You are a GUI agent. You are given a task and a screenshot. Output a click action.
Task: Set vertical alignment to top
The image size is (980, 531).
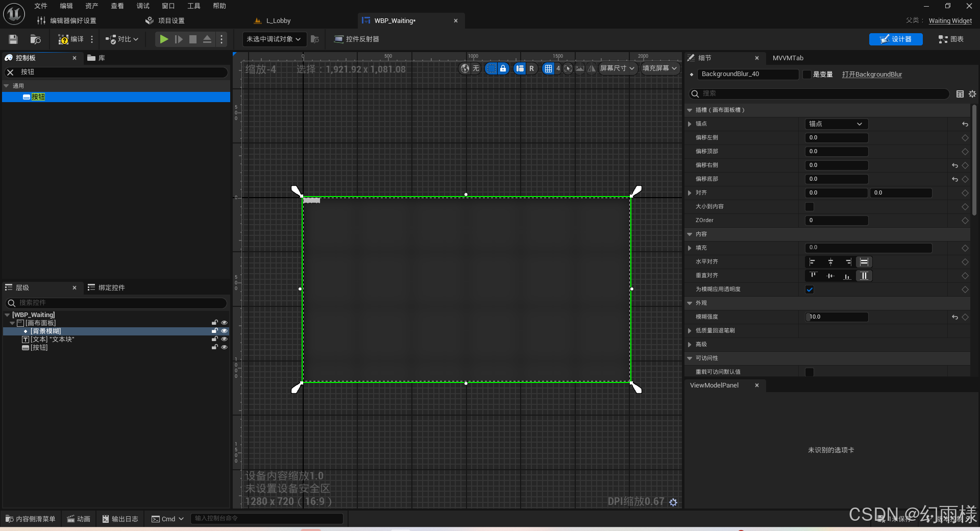[x=813, y=276]
